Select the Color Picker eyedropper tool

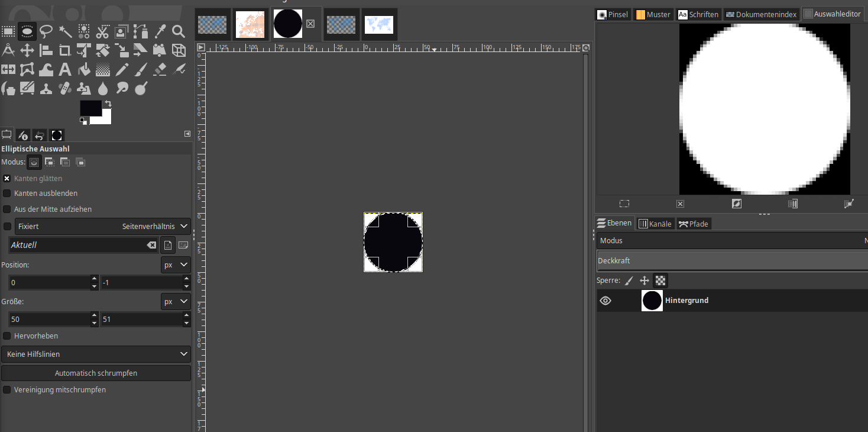coord(160,31)
